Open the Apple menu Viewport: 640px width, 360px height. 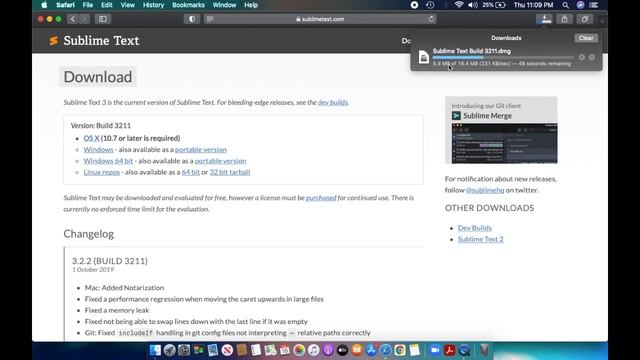(x=44, y=5)
